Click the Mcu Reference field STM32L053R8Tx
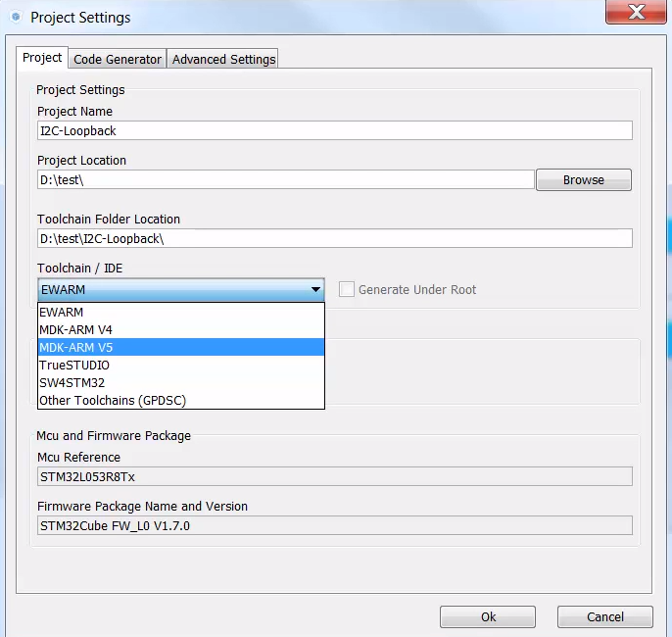672x637 pixels. (x=335, y=476)
